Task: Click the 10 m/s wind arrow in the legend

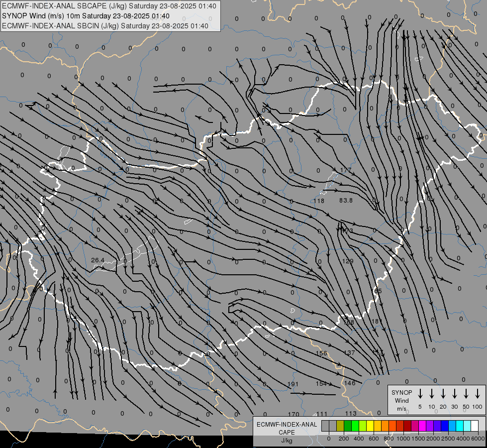Action: click(432, 394)
